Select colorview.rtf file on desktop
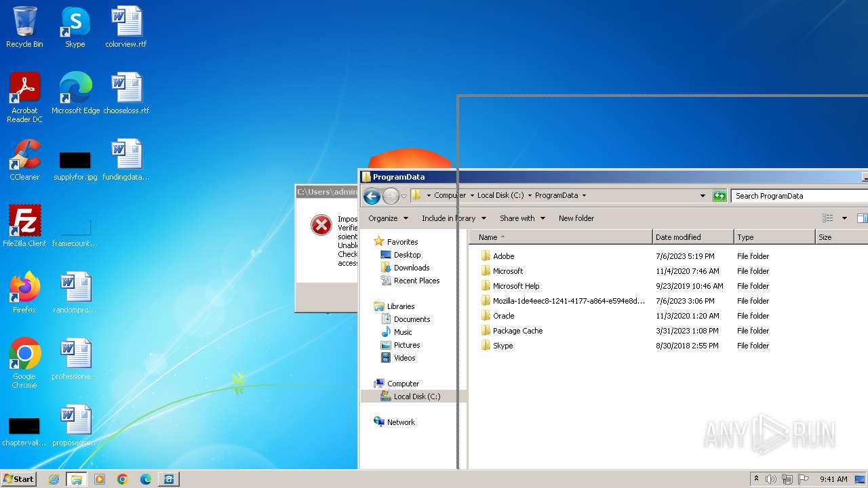The height and width of the screenshot is (488, 868). (x=126, y=27)
